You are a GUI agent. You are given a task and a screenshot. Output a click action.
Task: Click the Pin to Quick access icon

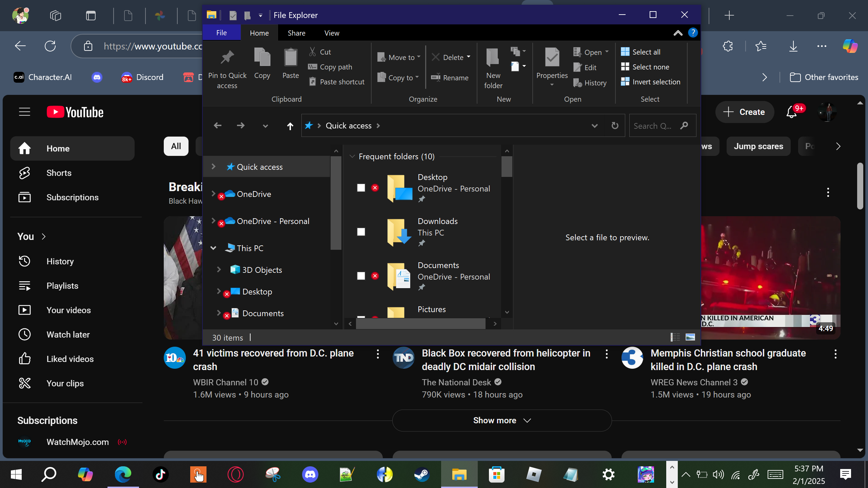tap(227, 58)
